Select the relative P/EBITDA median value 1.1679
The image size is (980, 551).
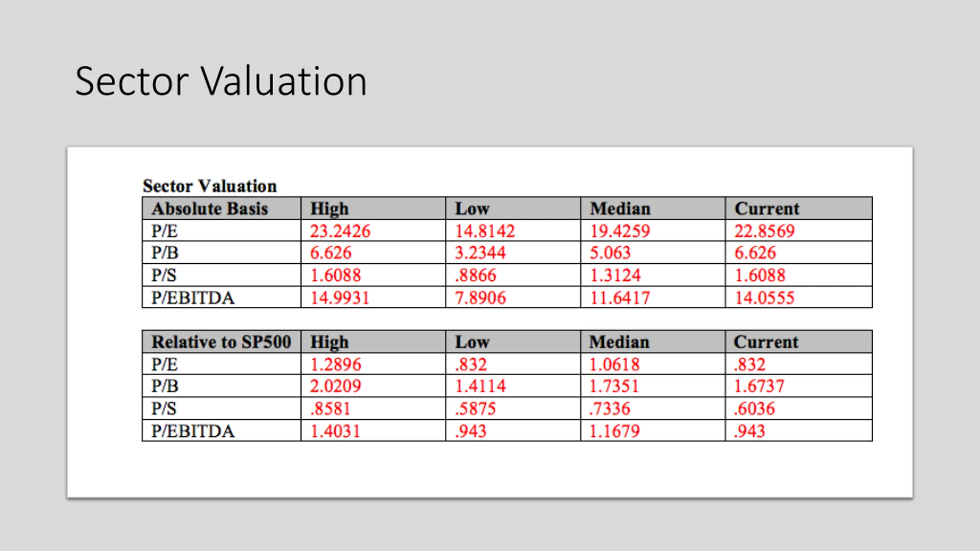[x=614, y=431]
